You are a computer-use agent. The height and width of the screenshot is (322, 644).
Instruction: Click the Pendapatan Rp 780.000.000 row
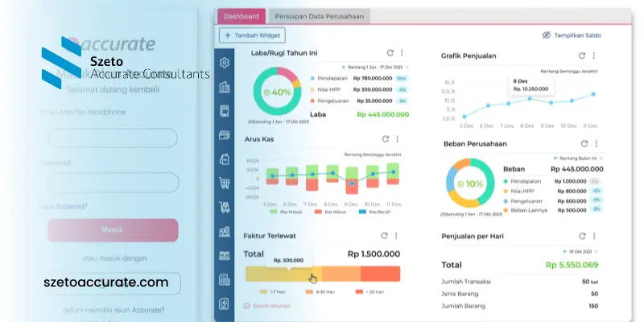pos(359,78)
